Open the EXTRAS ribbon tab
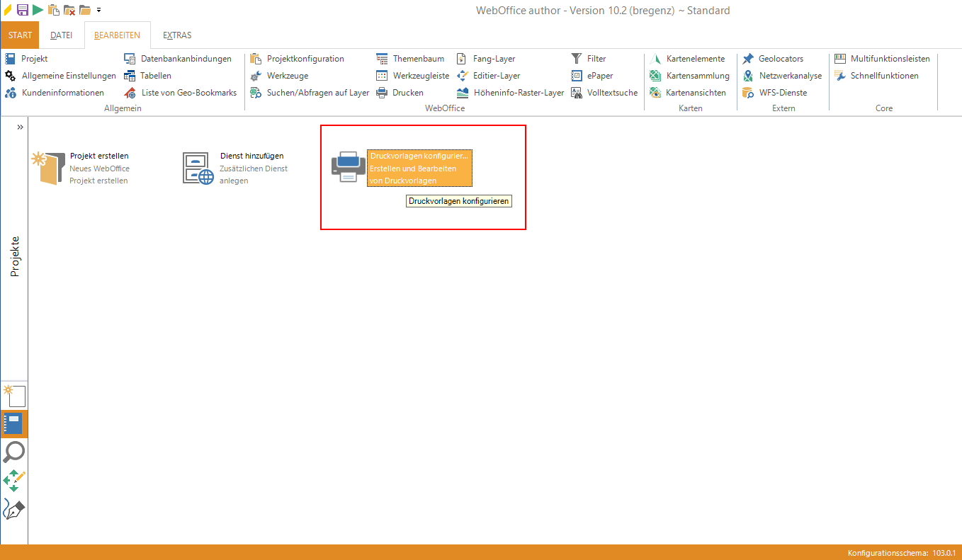The image size is (962, 560). tap(177, 35)
